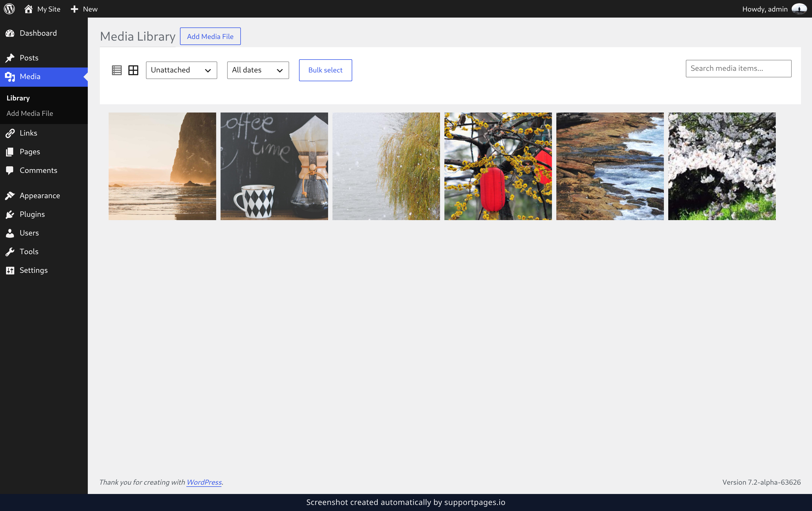Open the snowy willow tree thumbnail
Viewport: 812px width, 511px height.
(386, 166)
